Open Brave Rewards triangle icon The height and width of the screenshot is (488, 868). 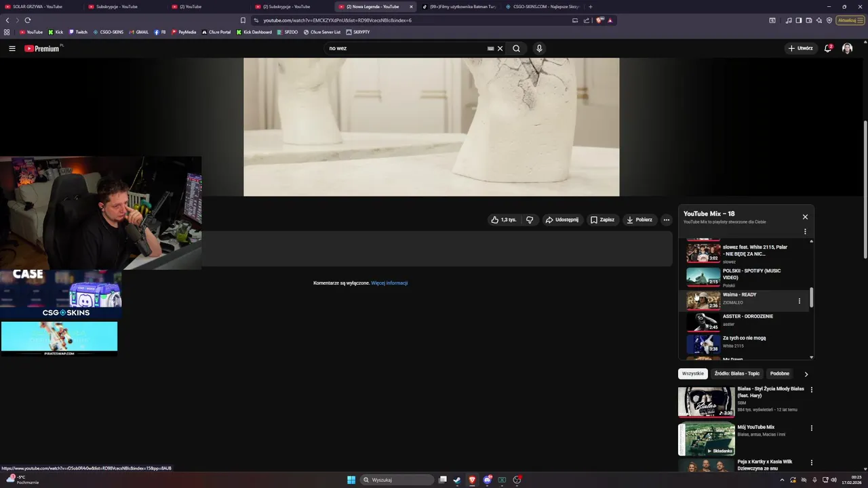click(610, 20)
